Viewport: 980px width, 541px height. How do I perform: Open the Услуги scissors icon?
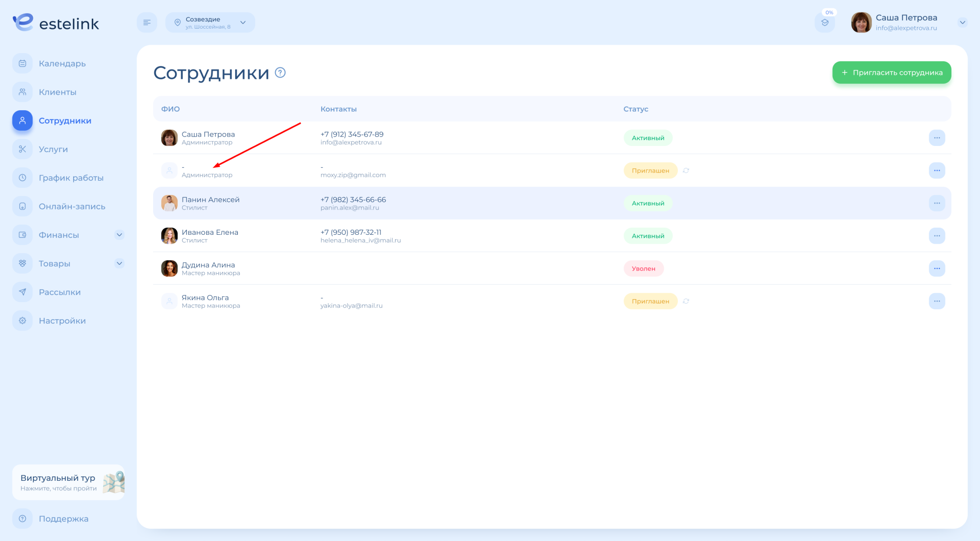[x=22, y=149]
